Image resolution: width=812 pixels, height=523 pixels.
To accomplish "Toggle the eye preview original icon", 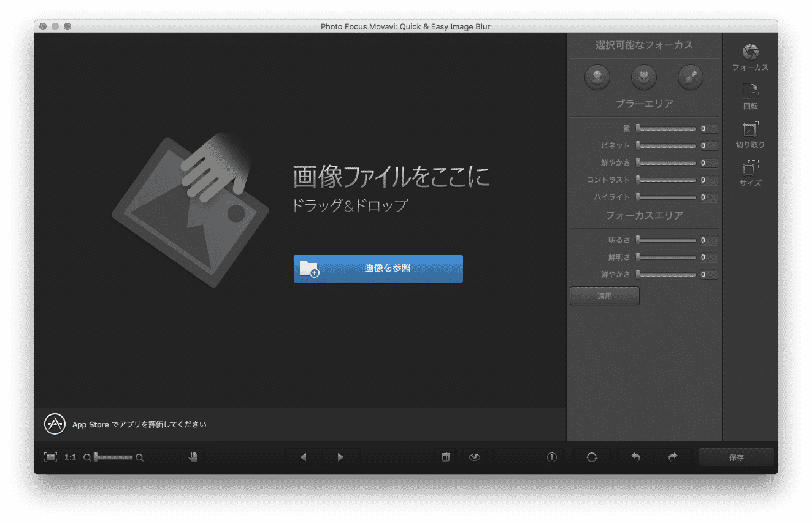I will [x=475, y=457].
